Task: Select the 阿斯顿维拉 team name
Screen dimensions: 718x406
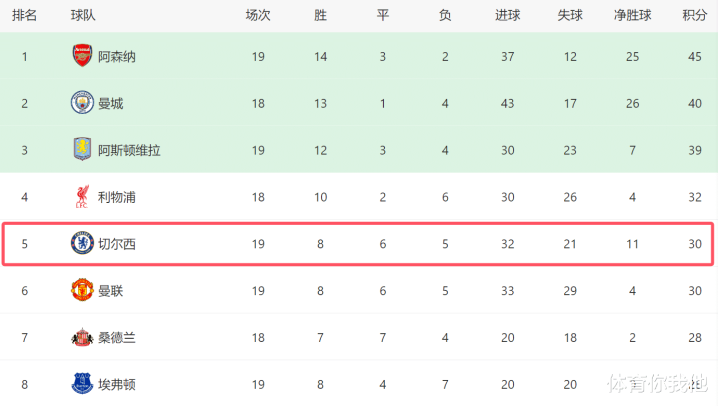Action: (x=129, y=151)
